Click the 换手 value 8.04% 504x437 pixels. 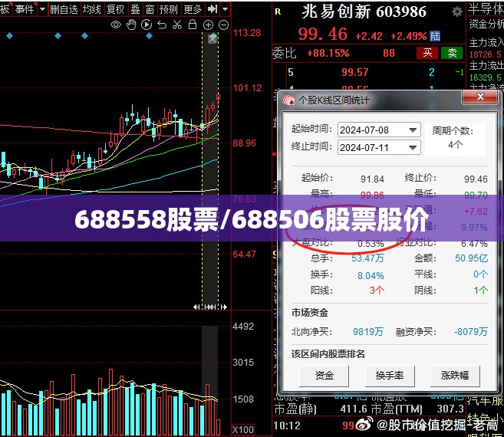coord(371,276)
